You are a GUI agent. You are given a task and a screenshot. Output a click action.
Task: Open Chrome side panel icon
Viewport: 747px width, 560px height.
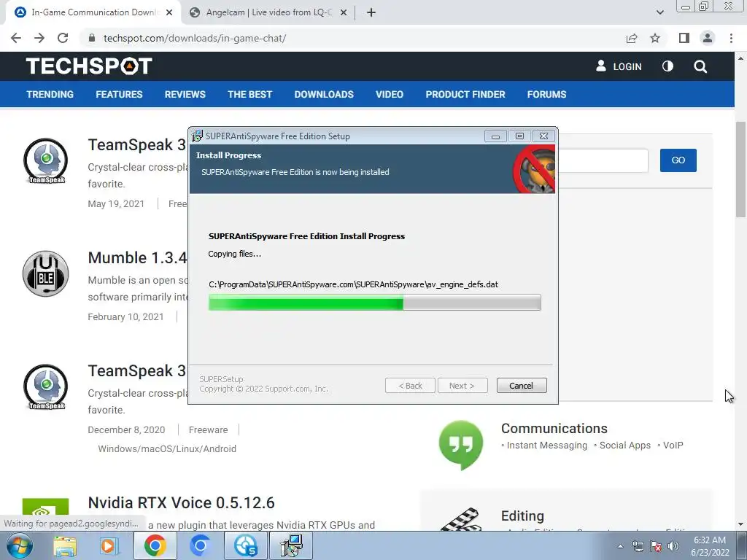[x=684, y=38]
